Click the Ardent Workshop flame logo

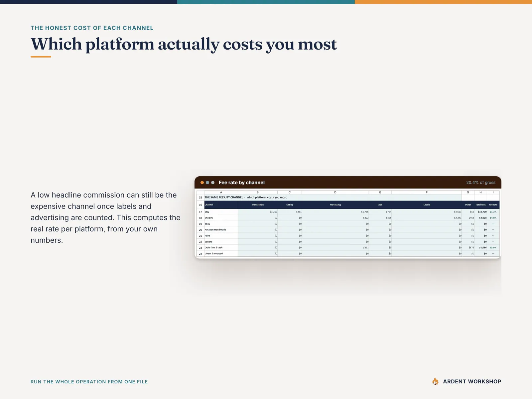[435, 381]
